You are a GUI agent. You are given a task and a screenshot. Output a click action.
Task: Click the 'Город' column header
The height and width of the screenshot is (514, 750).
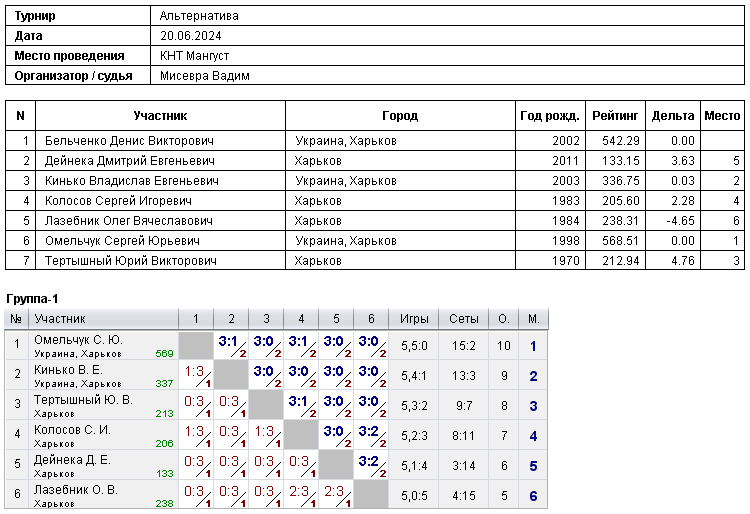pyautogui.click(x=400, y=116)
